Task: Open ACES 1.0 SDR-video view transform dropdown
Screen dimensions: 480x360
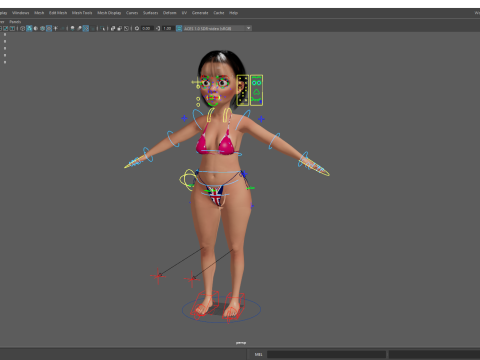Action: (218, 28)
